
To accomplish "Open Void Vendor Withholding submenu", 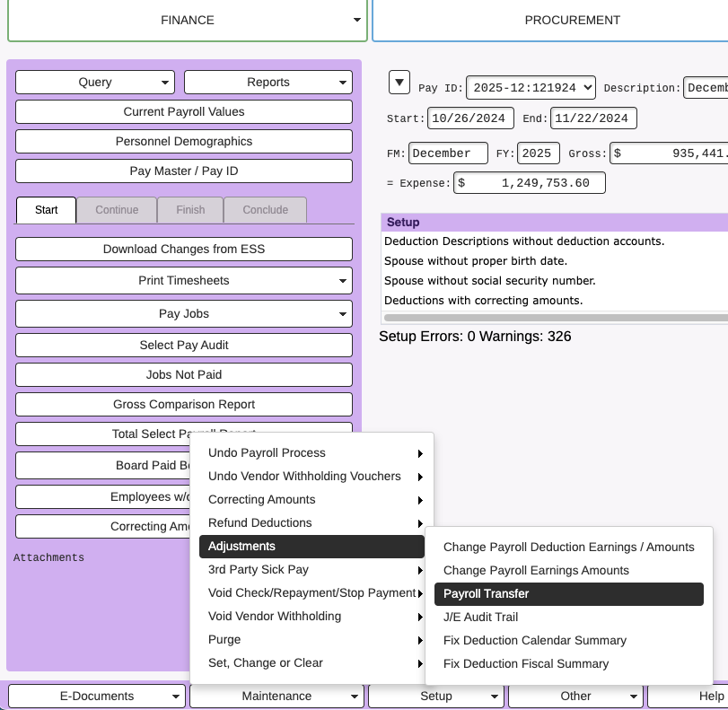I will (x=312, y=617).
